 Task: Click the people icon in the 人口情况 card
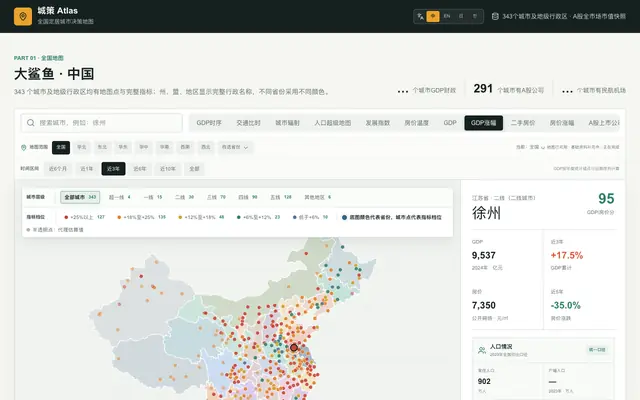click(x=482, y=350)
